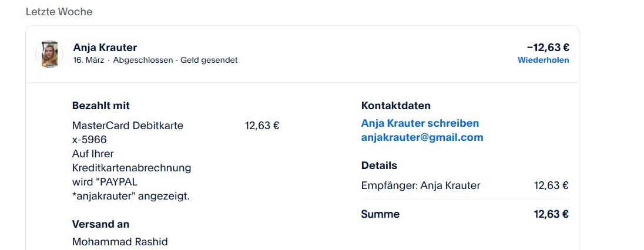Select the MasterCard Debitkarte text
This screenshot has width=644, height=250.
pos(128,126)
